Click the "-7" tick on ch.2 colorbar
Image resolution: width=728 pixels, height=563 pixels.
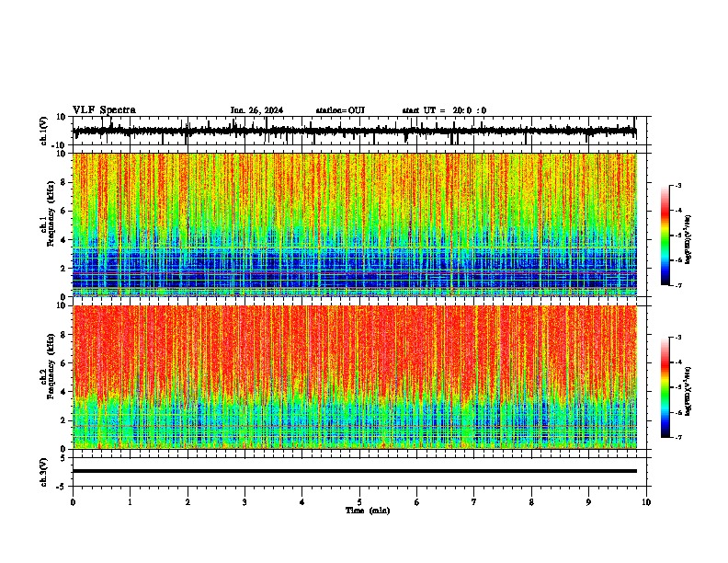point(678,438)
